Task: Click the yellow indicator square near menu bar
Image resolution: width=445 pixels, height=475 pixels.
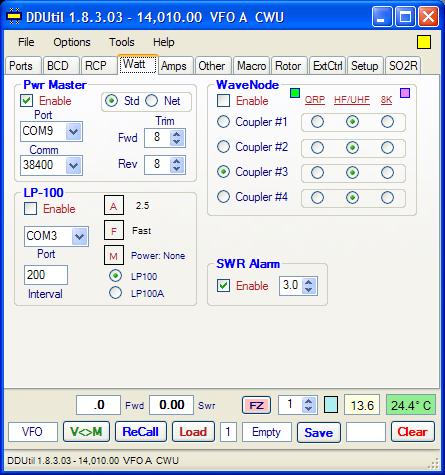Action: (424, 42)
